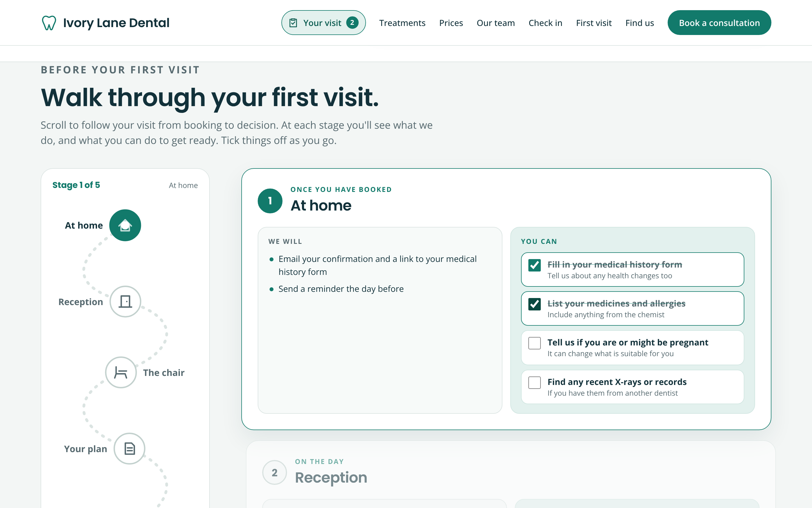Jump to The chair stage label
This screenshot has height=508, width=812.
[164, 373]
